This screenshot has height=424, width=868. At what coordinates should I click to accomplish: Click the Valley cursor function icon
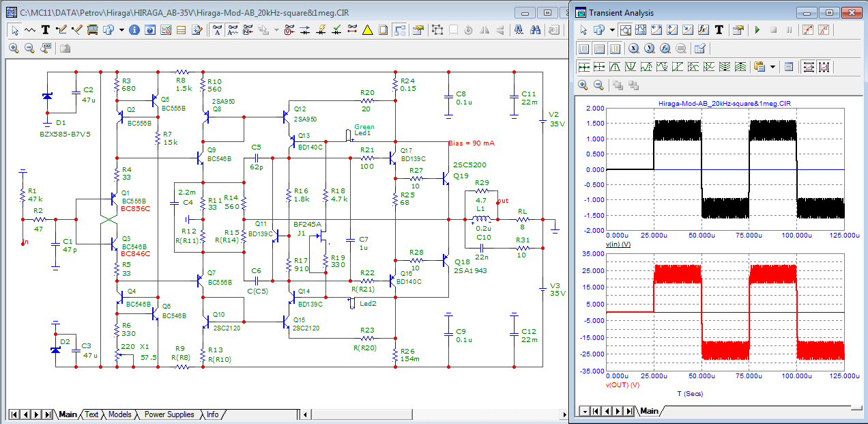tap(630, 67)
